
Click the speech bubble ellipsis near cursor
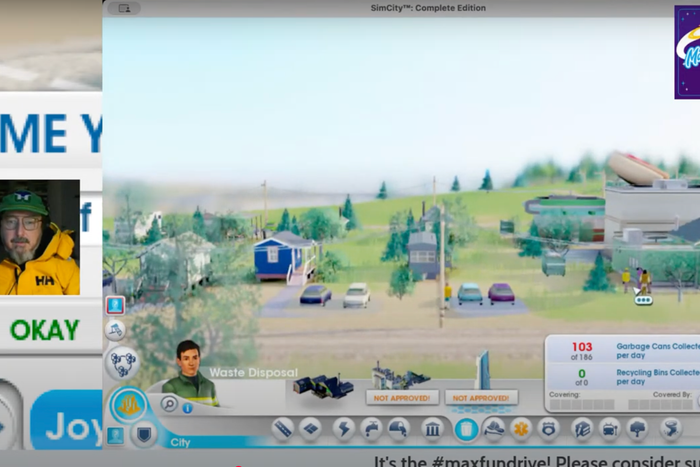[x=643, y=300]
